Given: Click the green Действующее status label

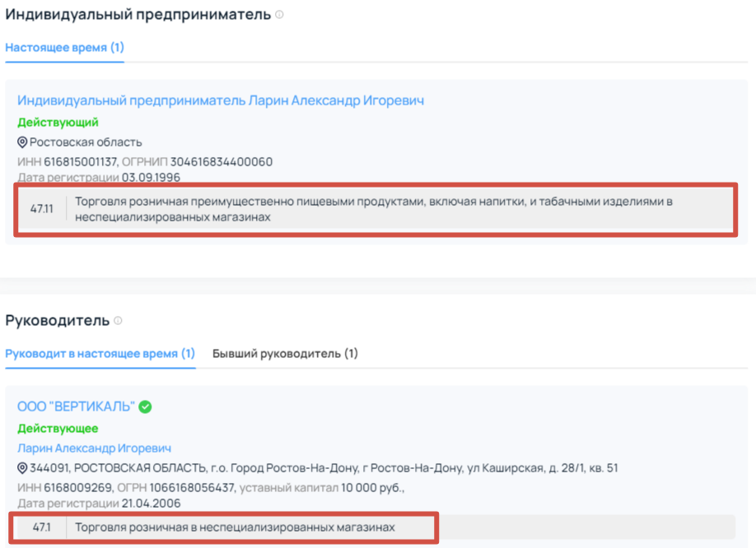Looking at the screenshot, I should (x=58, y=429).
